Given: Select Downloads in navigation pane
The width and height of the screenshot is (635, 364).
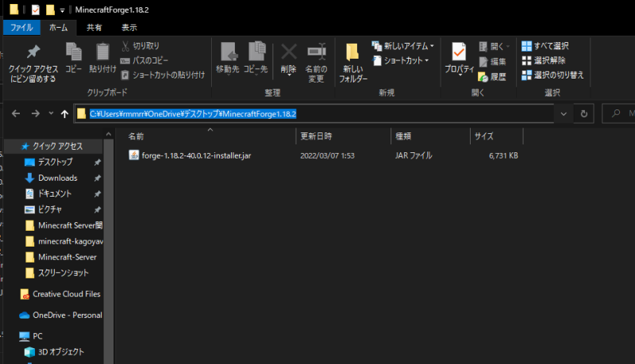Looking at the screenshot, I should click(56, 178).
